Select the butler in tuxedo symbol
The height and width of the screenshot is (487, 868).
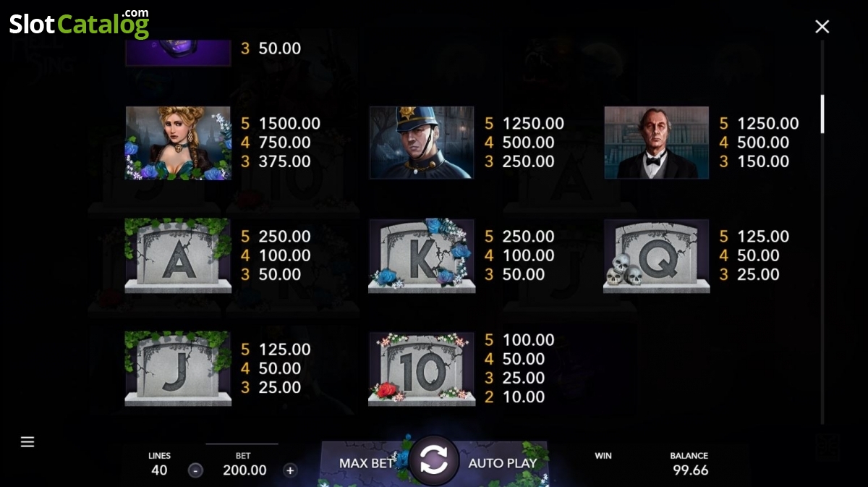click(x=657, y=143)
